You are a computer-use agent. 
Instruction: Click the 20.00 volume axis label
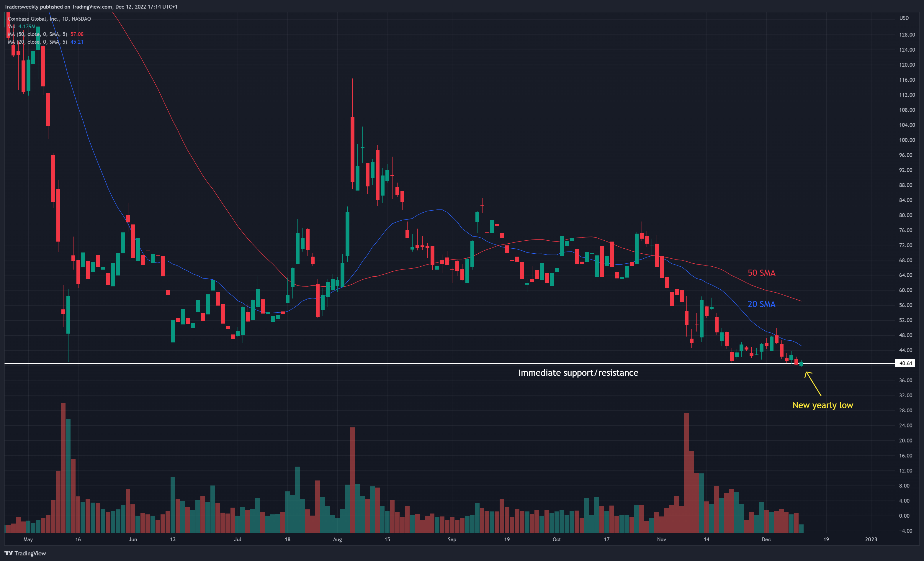905,440
